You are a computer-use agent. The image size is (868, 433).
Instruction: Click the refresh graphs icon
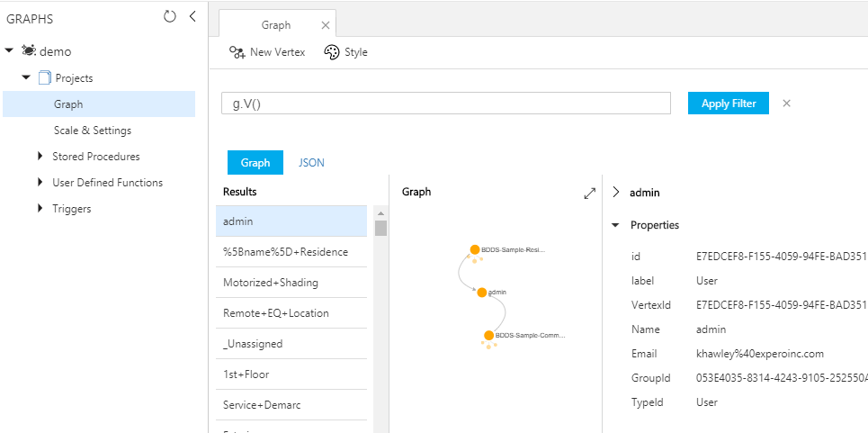coord(170,16)
